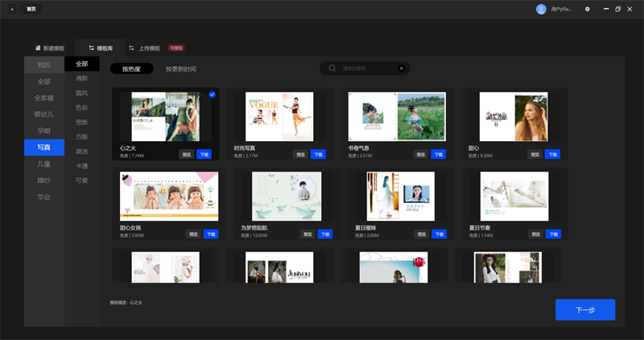Choose the 国风 style filter
This screenshot has height=340, width=644.
(x=82, y=93)
